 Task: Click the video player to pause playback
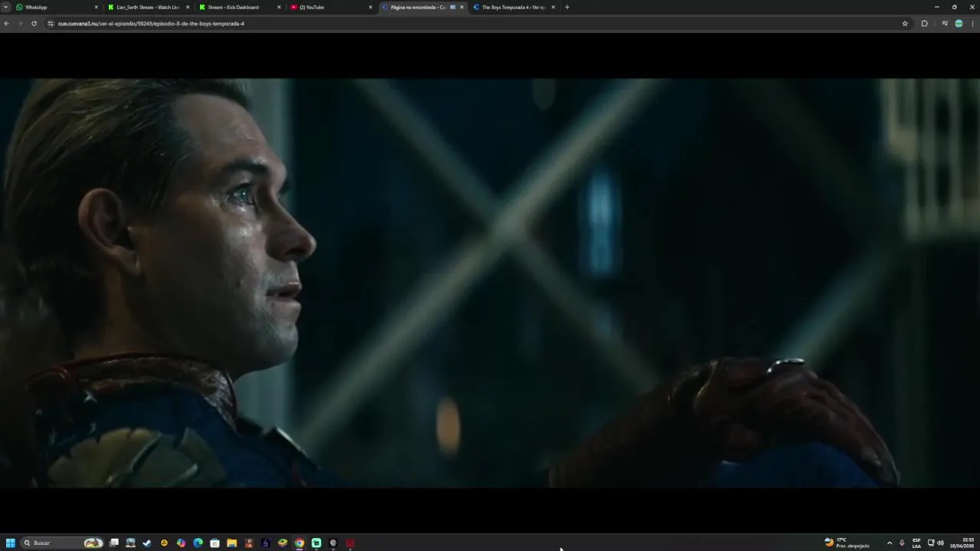[x=490, y=283]
